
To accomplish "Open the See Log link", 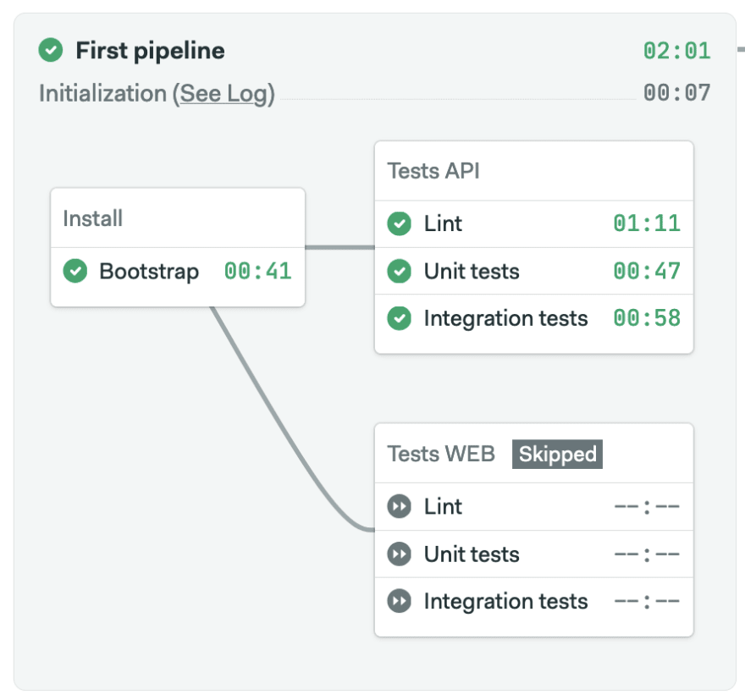I will coord(223,94).
